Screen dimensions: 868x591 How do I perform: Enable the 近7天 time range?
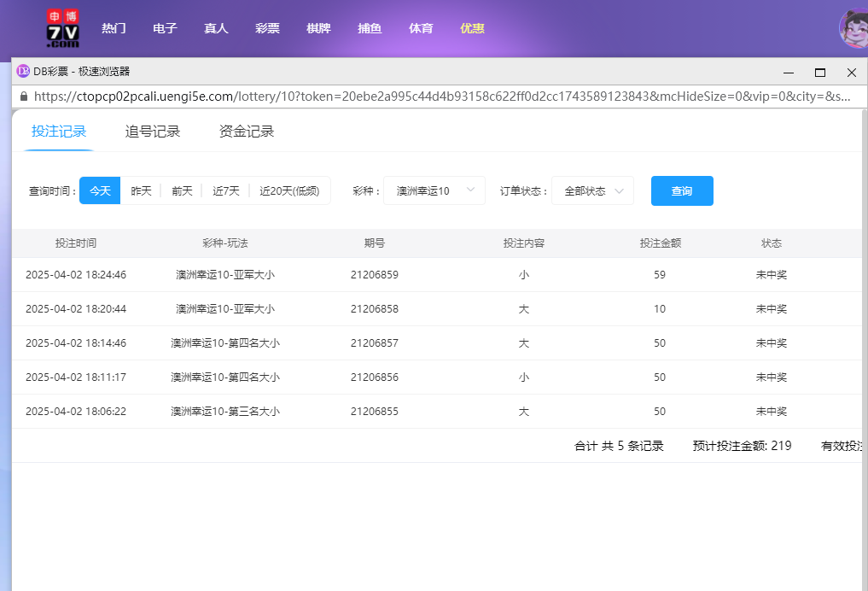(x=224, y=190)
